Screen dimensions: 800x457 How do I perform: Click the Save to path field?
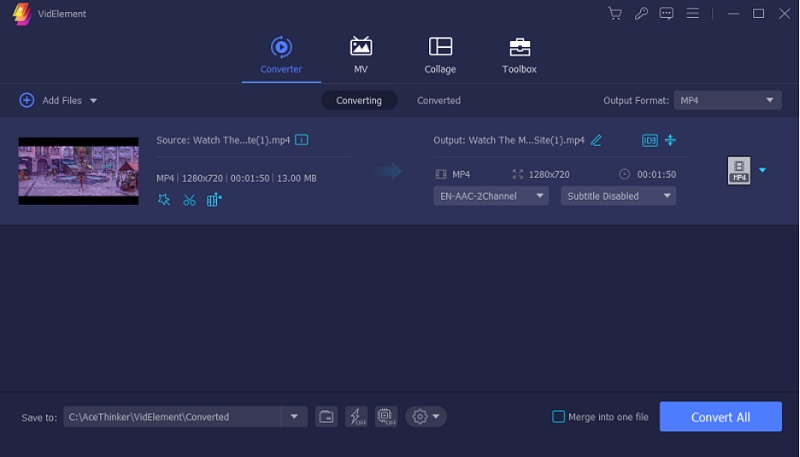172,417
